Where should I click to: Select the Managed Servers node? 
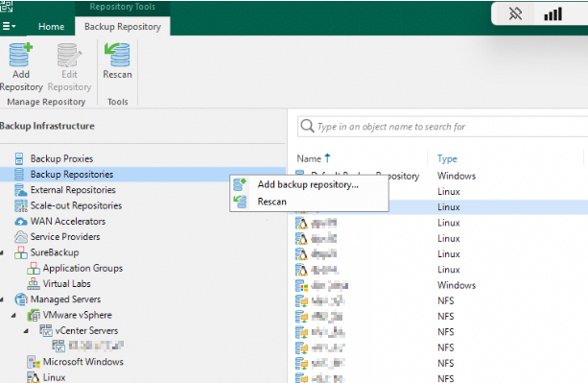pos(65,299)
